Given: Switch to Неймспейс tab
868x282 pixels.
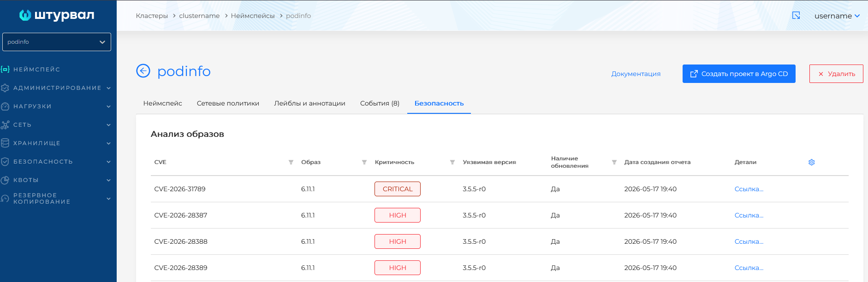Looking at the screenshot, I should tap(163, 103).
